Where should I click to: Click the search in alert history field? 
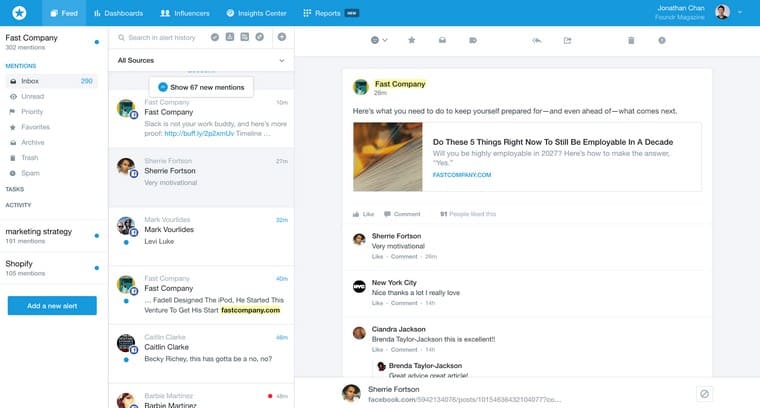[160, 37]
